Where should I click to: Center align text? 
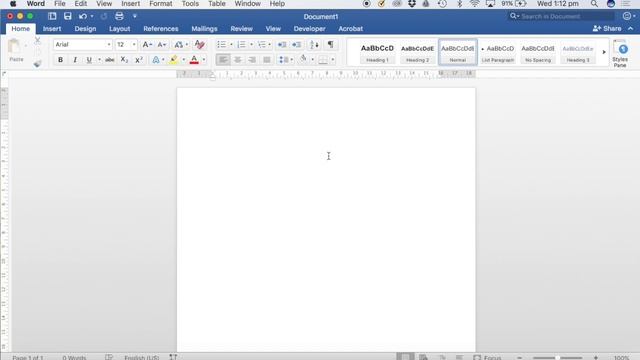click(238, 60)
